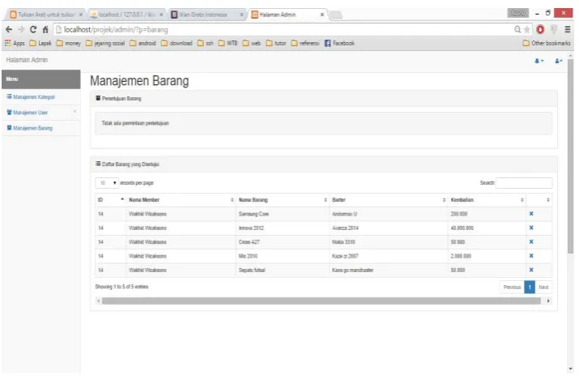Delete the Mio 2010 row with X icon

531,256
